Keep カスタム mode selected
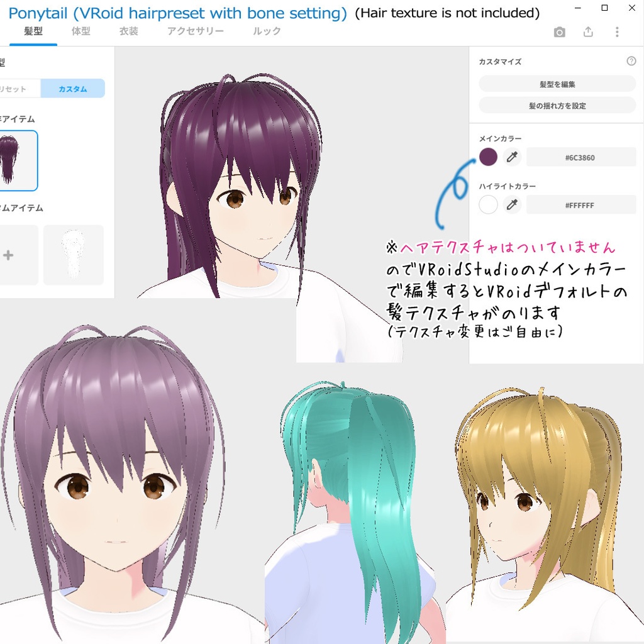This screenshot has height=644, width=644. point(74,88)
